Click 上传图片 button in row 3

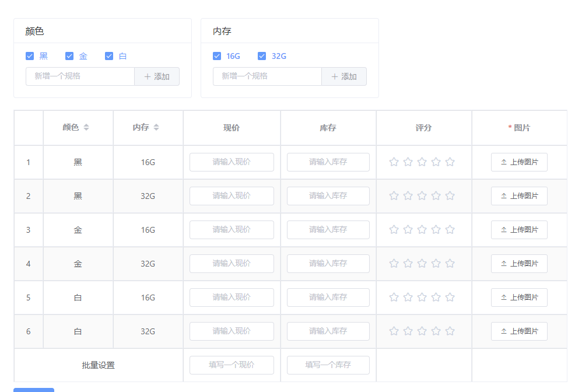[519, 230]
